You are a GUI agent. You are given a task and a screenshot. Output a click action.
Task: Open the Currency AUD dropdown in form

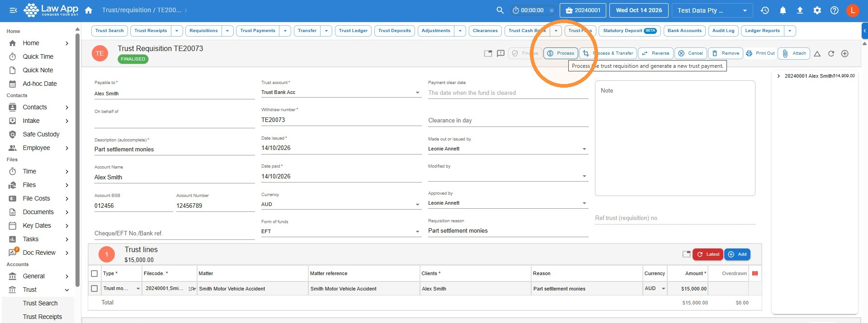coord(341,204)
